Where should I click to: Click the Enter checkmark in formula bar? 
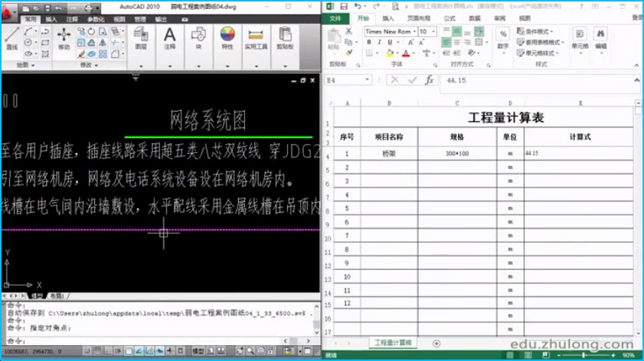click(412, 80)
